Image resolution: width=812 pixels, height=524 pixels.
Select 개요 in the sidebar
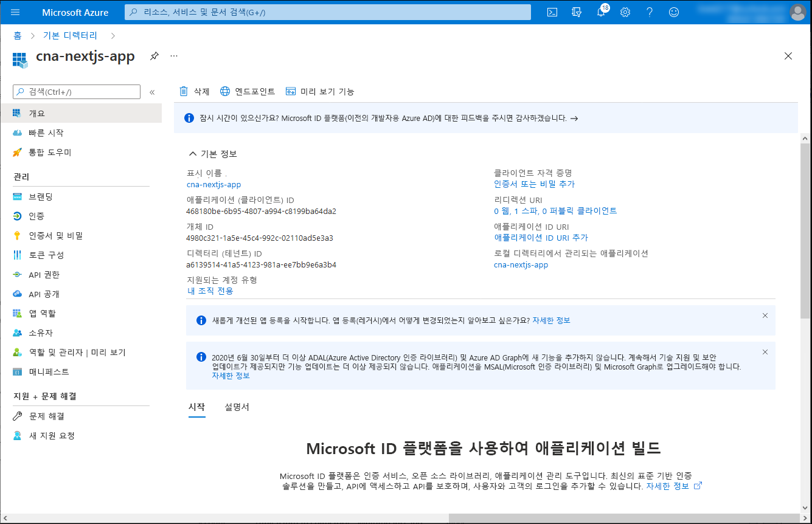(81, 113)
